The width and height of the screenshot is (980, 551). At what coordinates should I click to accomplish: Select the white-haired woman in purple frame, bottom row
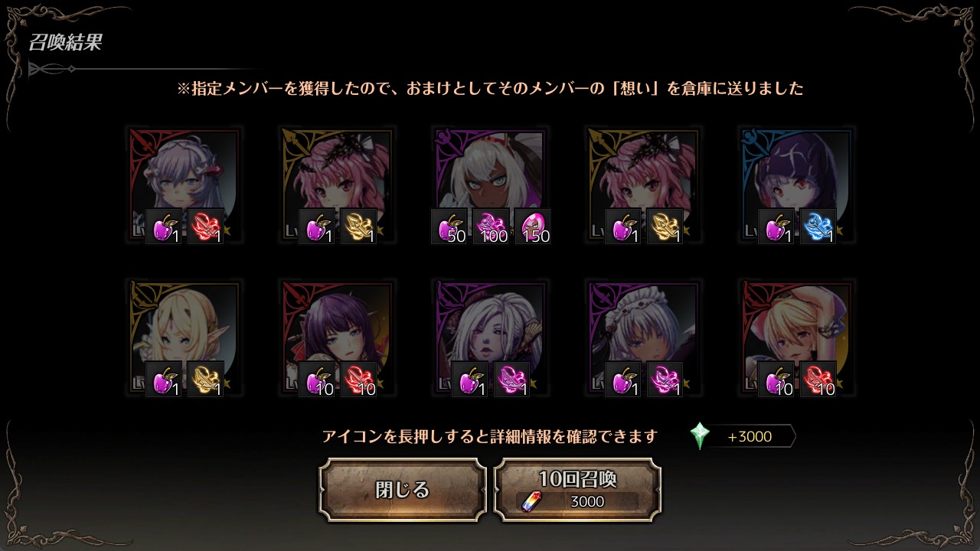pyautogui.click(x=490, y=338)
